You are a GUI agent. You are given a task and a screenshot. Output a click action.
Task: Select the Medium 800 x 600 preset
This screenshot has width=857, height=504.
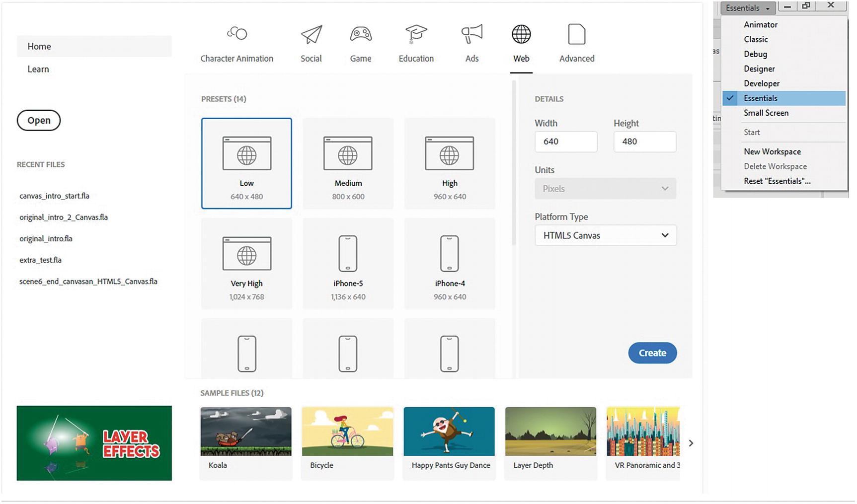[348, 163]
